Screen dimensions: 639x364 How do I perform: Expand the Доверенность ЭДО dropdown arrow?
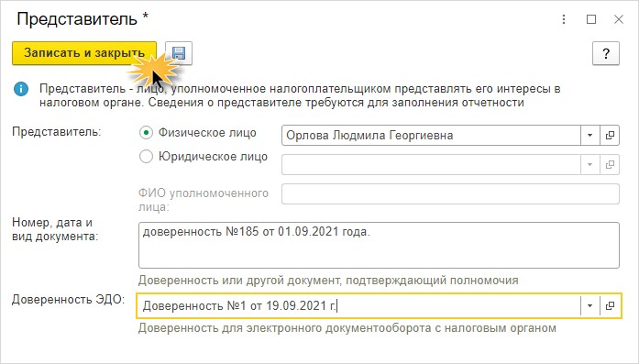(589, 305)
